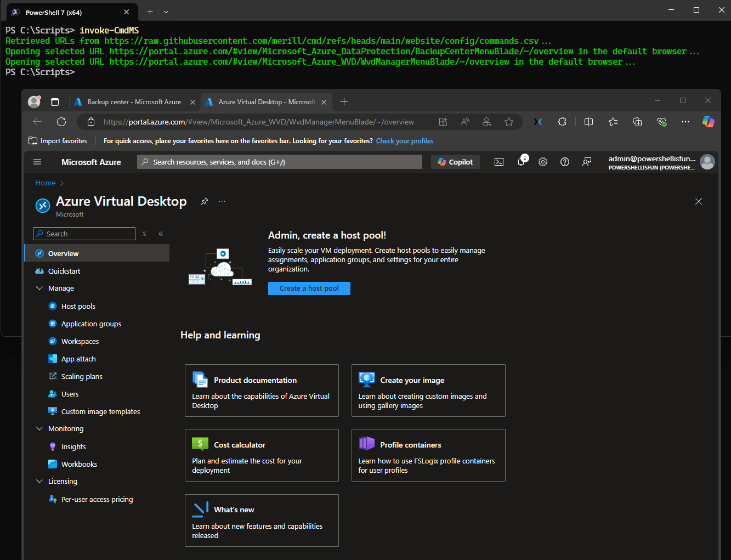This screenshot has height=560, width=731.
Task: Close the Azure Virtual Desktop browser tab
Action: pyautogui.click(x=324, y=102)
